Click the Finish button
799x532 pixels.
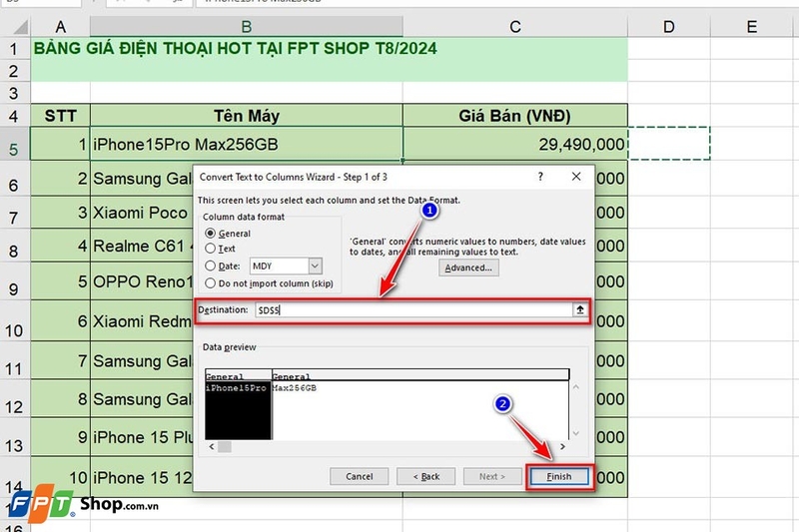tap(559, 476)
